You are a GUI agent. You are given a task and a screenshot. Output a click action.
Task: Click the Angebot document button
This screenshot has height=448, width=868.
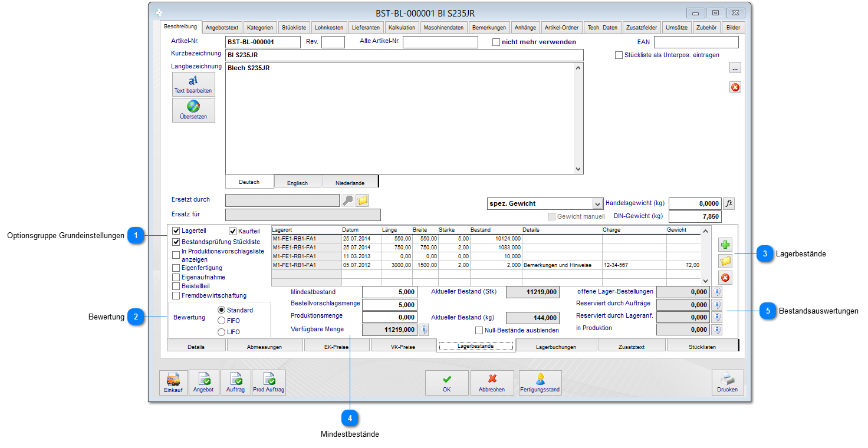[x=203, y=383]
